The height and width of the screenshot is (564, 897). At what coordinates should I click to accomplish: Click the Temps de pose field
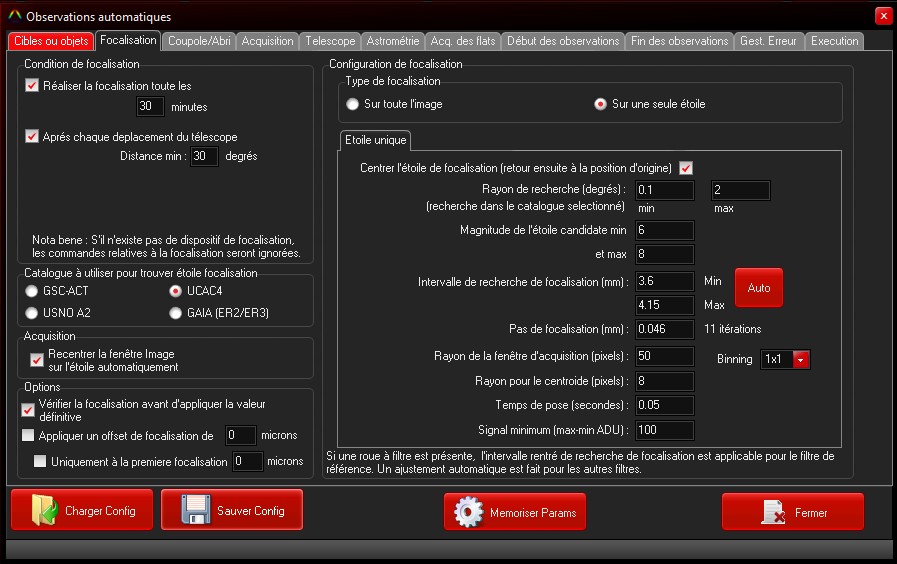click(665, 405)
